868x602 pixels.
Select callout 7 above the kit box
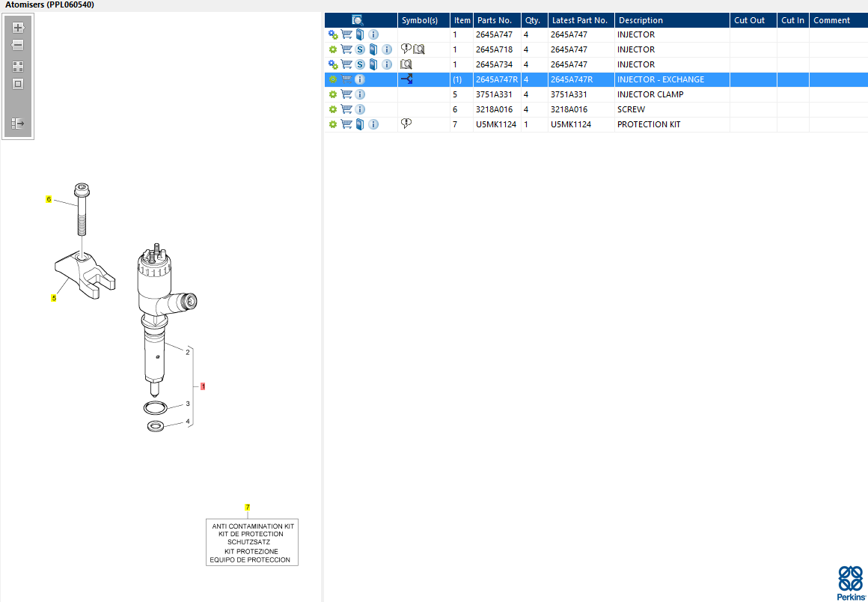248,507
